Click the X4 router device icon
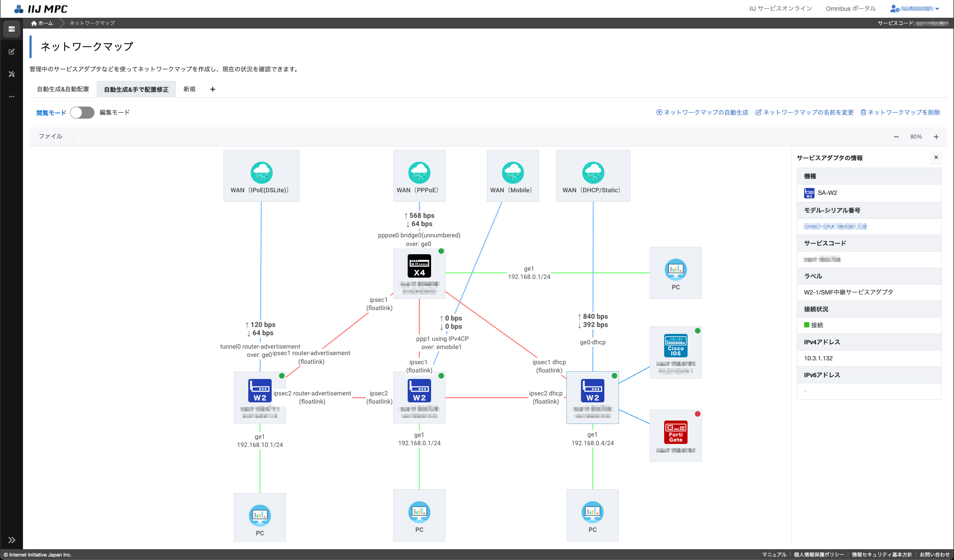Viewport: 954px width, 560px height. [419, 266]
